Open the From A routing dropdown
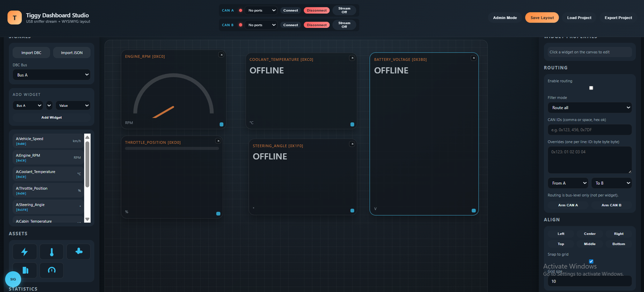Image resolution: width=644 pixels, height=292 pixels. [568, 183]
